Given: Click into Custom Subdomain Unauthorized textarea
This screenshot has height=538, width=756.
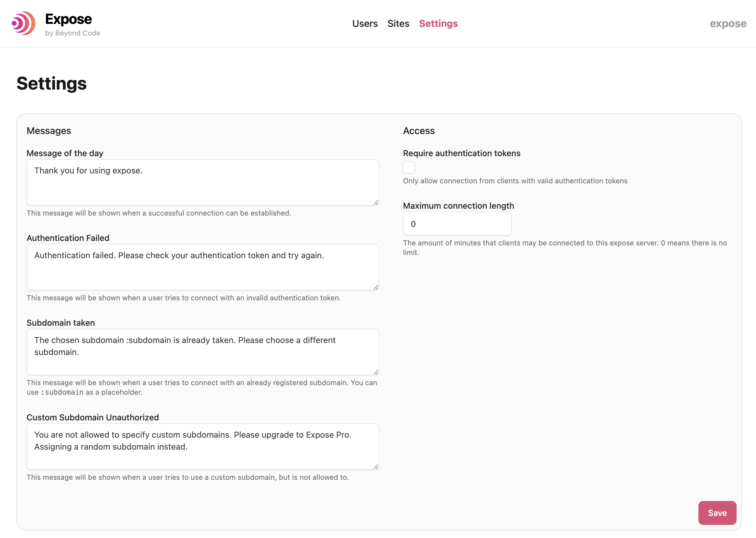Looking at the screenshot, I should [x=203, y=446].
